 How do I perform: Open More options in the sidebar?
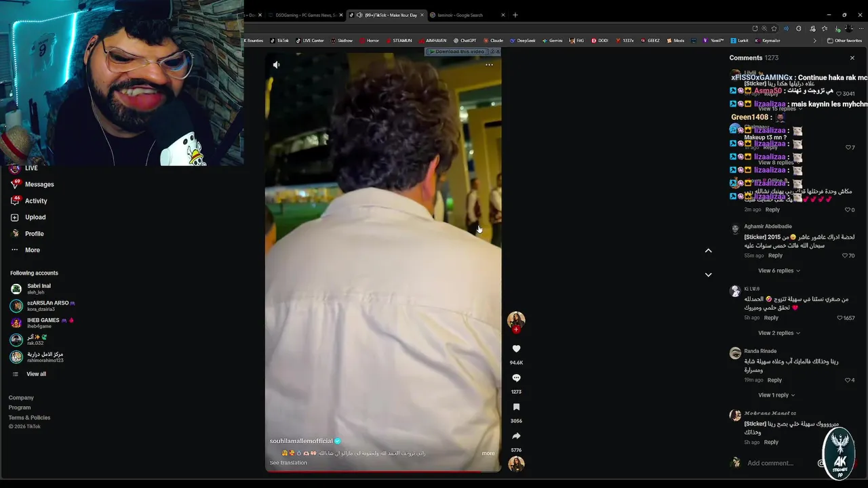pyautogui.click(x=25, y=250)
